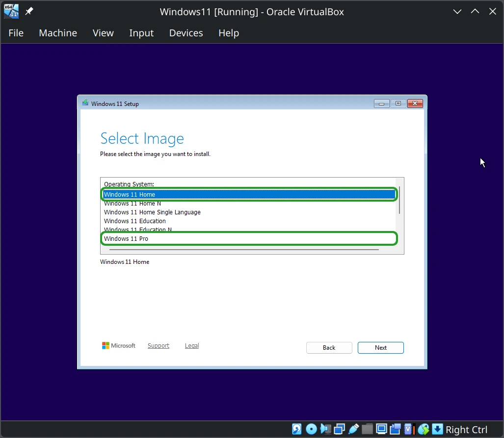Open the audio status icon
Image resolution: width=504 pixels, height=438 pixels.
[x=325, y=429]
